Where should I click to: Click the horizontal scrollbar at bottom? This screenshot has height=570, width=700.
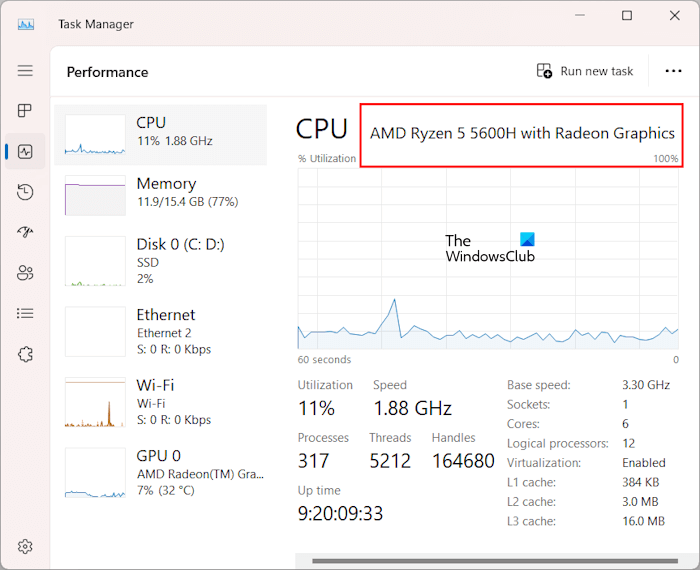(480, 561)
